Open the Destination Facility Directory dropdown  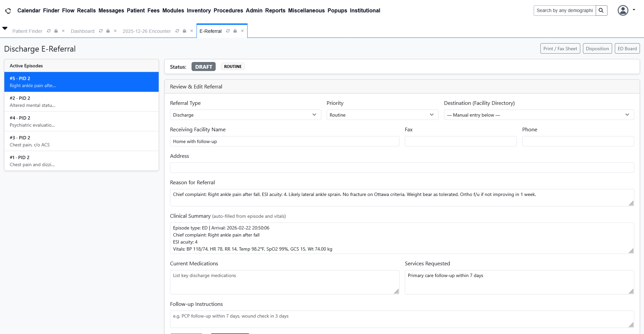(x=539, y=115)
